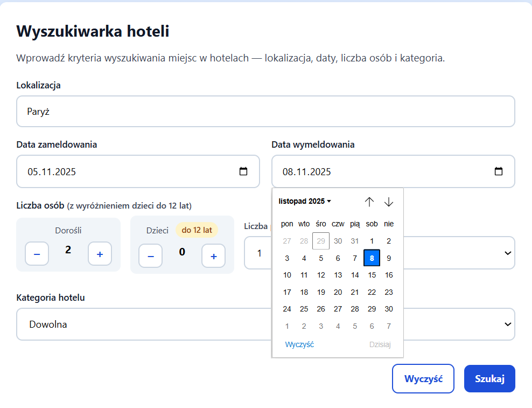This screenshot has height=408, width=532.
Task: Add a child with plus button
Action: pyautogui.click(x=213, y=256)
